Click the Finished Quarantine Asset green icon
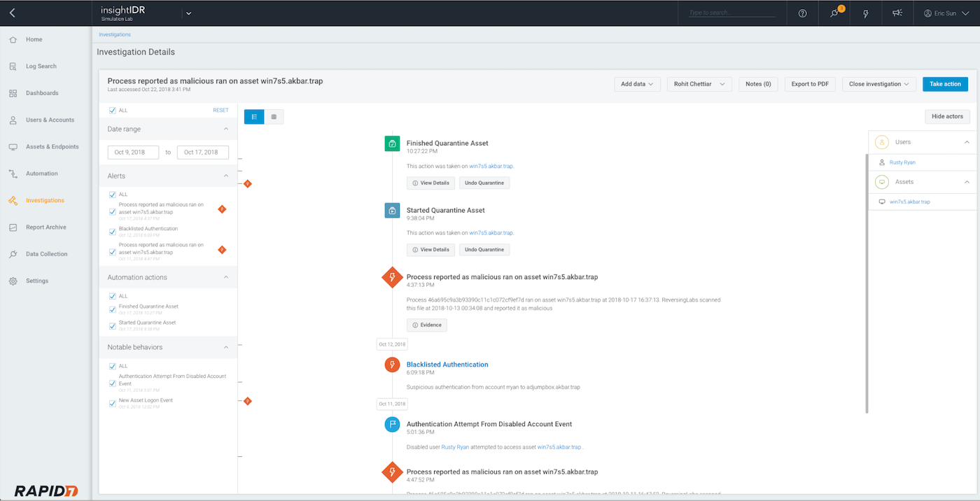The width and height of the screenshot is (980, 501). (x=392, y=143)
